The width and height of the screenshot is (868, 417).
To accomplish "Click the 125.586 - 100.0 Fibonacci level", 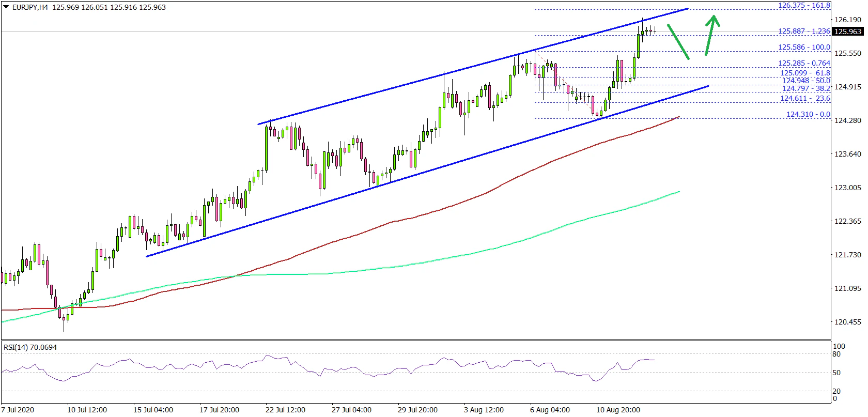I will [804, 47].
